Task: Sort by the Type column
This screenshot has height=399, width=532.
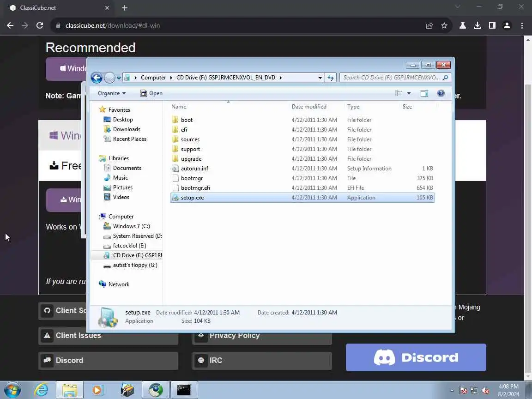Action: 372,107
